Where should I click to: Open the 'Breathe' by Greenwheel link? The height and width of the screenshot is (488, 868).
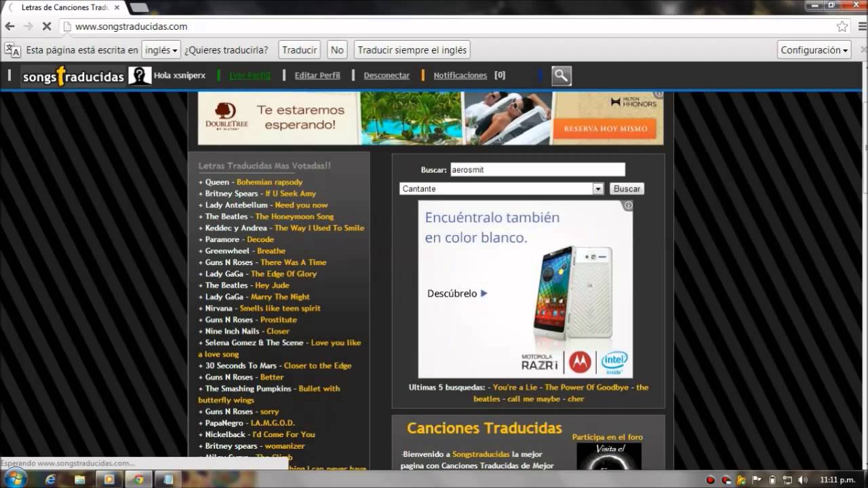pos(271,251)
